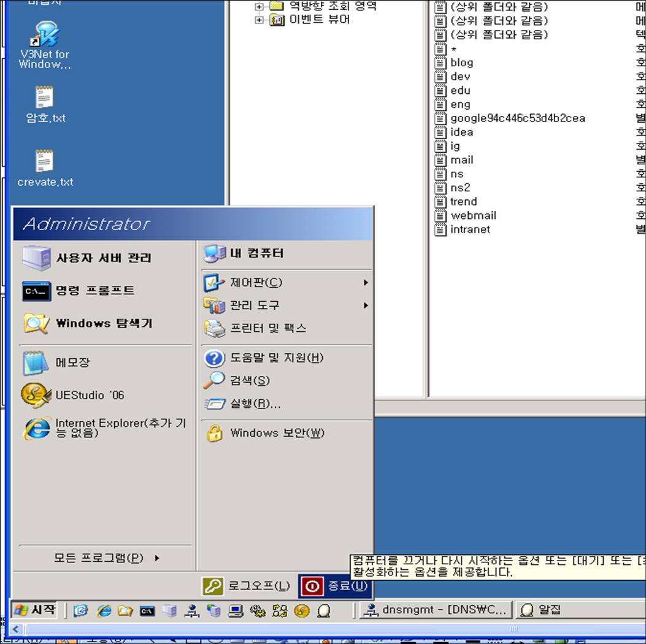The height and width of the screenshot is (644, 646).
Task: Open Internet Explorer (추가 기능 없음)
Action: 105,428
